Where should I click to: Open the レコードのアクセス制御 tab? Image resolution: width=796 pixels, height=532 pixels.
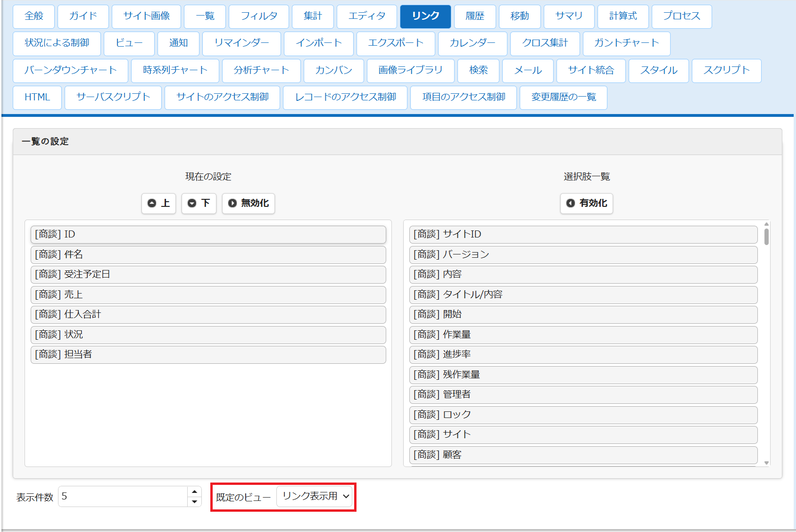click(345, 98)
